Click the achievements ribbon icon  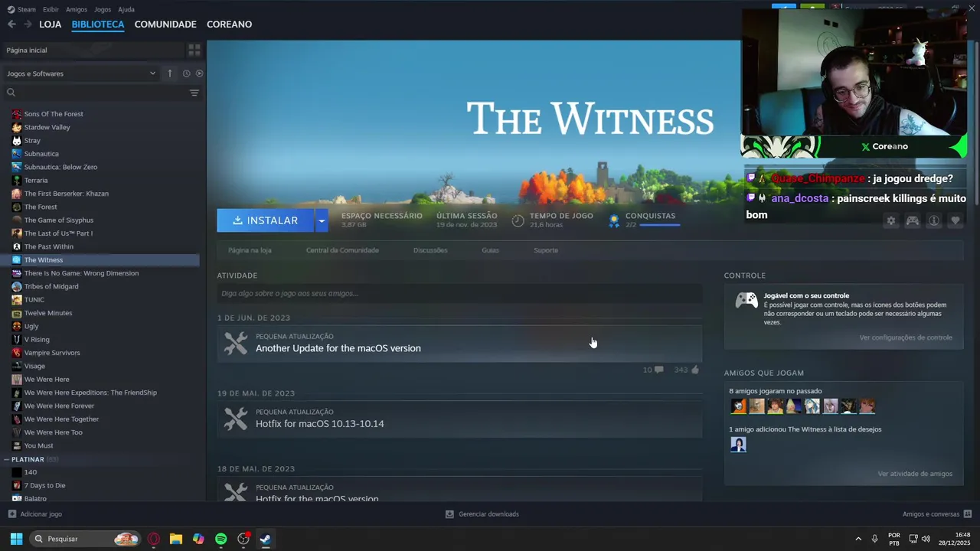coord(613,220)
